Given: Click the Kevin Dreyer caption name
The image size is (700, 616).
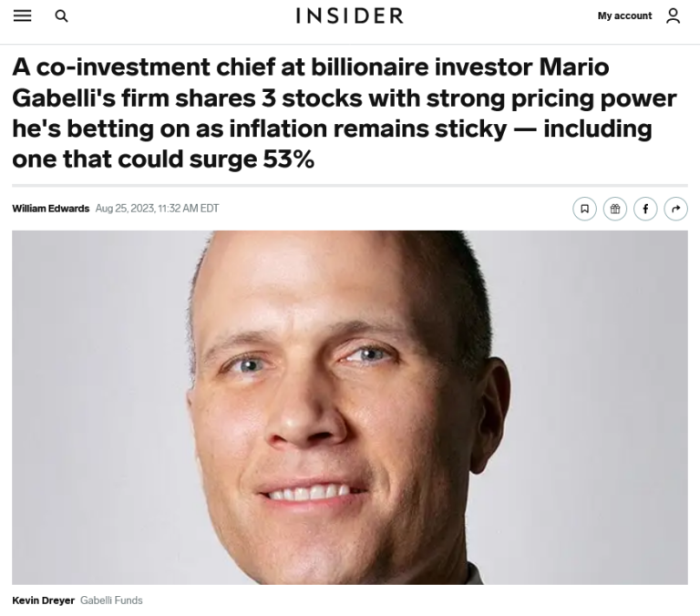Looking at the screenshot, I should click(x=43, y=601).
